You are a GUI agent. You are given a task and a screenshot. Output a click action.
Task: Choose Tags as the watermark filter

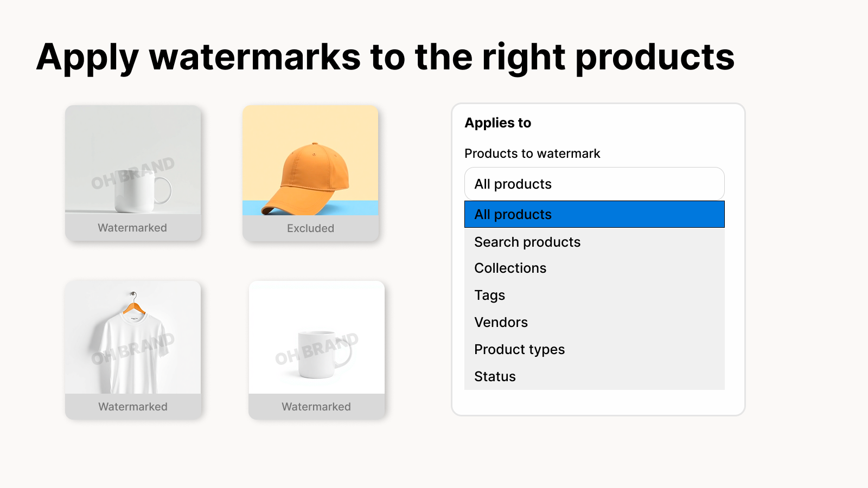pyautogui.click(x=489, y=295)
